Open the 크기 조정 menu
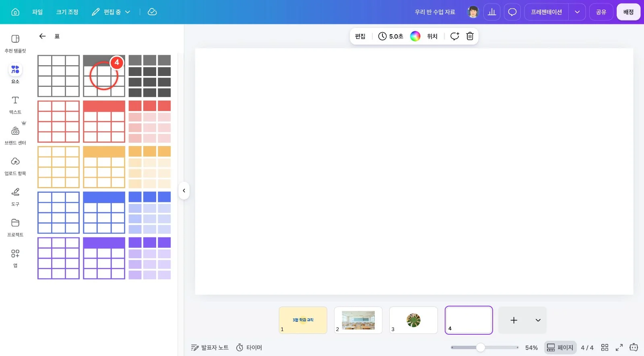Image resolution: width=644 pixels, height=356 pixels. [67, 12]
